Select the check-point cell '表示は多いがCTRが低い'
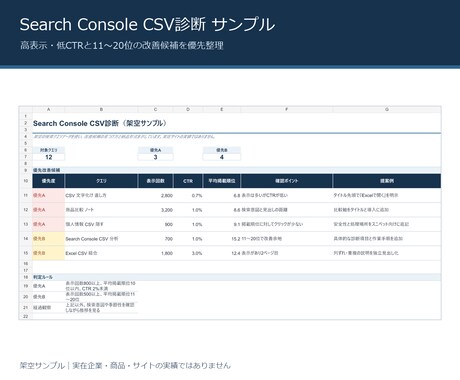This screenshot has width=460, height=380. [287, 195]
